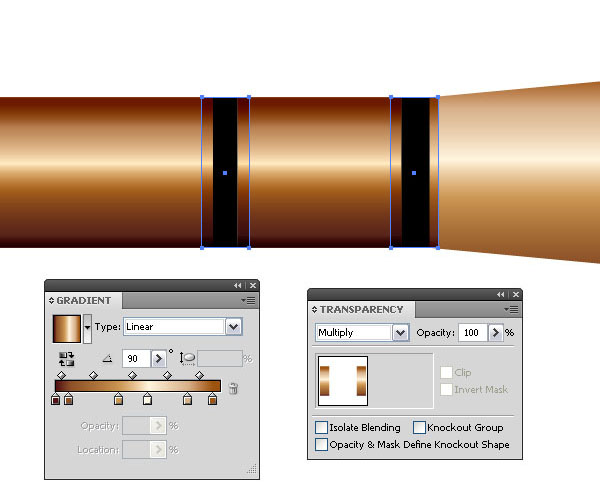This screenshot has width=600, height=503.
Task: Select the third tan gradient stop
Action: pos(119,399)
